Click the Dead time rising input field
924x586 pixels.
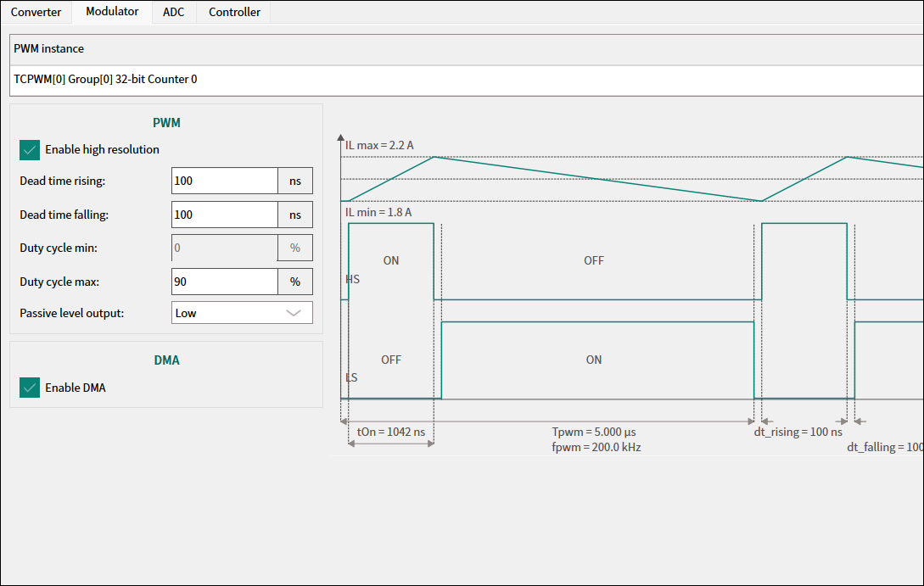pos(224,181)
